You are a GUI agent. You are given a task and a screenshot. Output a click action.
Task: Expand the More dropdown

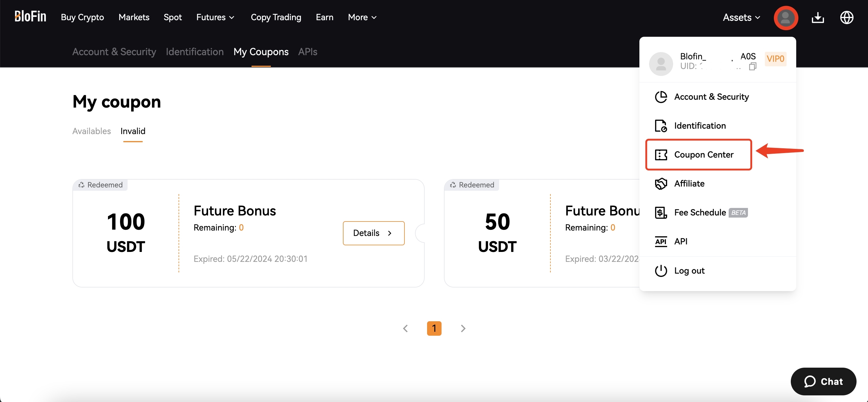[362, 17]
